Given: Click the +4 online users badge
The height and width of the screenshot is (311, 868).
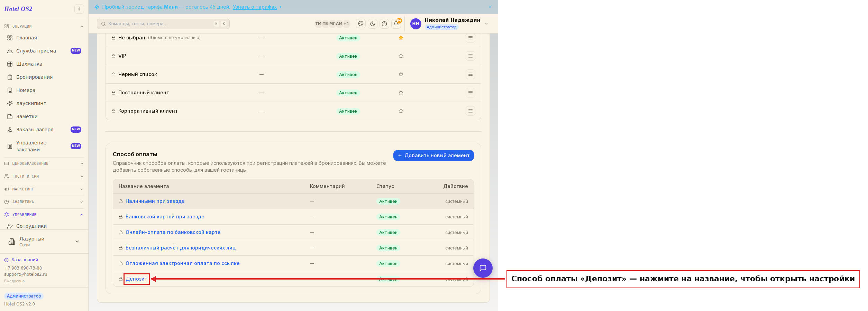Looking at the screenshot, I should coord(346,23).
